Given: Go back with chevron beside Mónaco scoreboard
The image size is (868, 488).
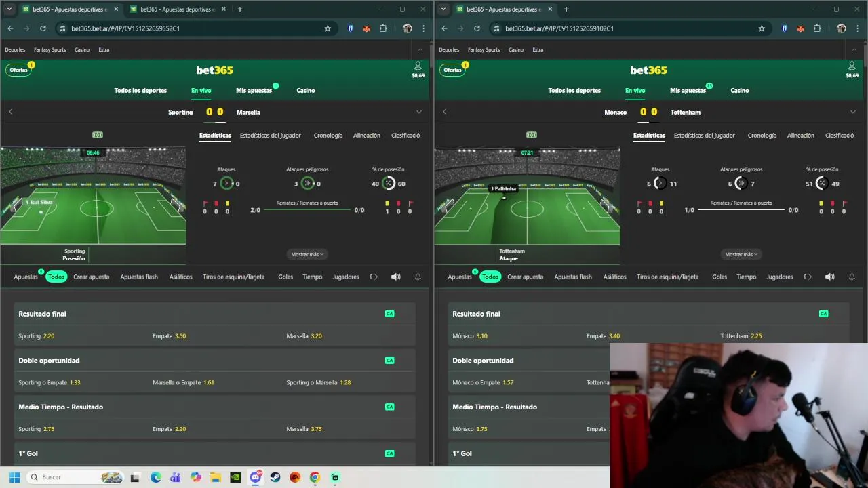Looking at the screenshot, I should pyautogui.click(x=444, y=112).
